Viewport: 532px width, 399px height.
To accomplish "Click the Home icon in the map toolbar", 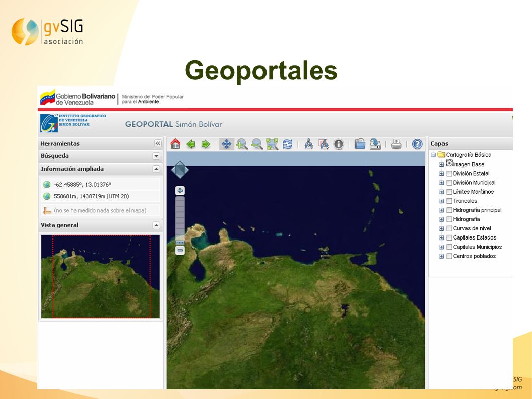I will (175, 144).
